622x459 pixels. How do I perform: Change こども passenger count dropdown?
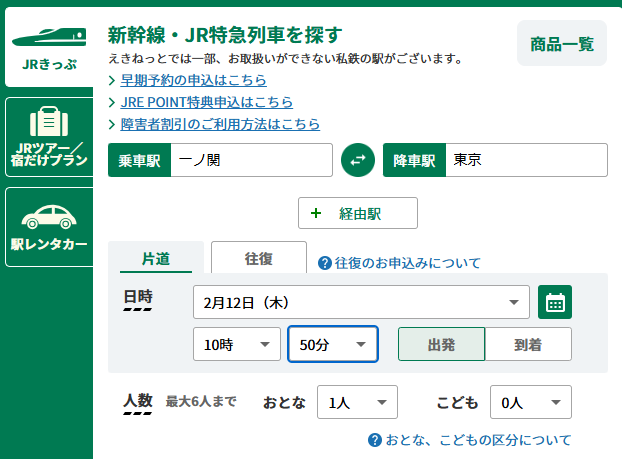[529, 402]
